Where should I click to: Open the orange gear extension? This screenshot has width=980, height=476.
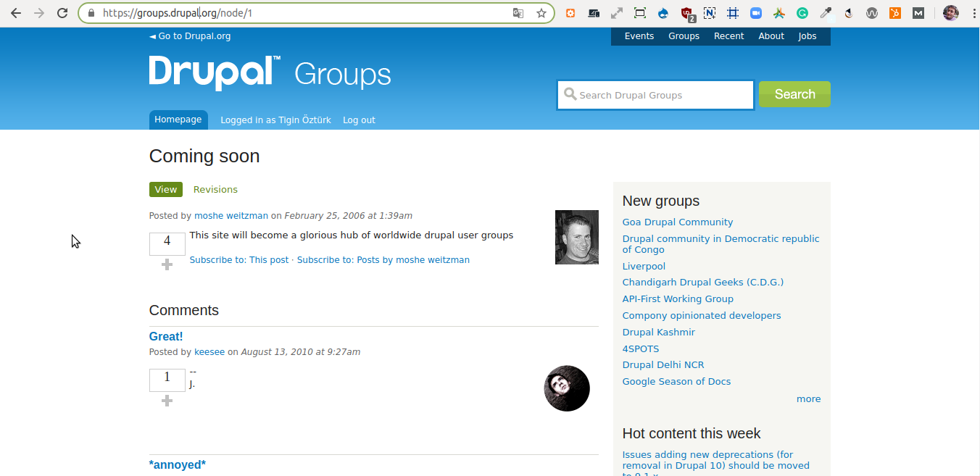(x=570, y=13)
